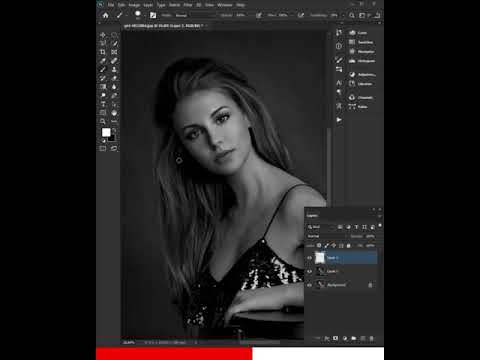Add layer style fx icon
The height and width of the screenshot is (360, 480).
click(x=327, y=338)
